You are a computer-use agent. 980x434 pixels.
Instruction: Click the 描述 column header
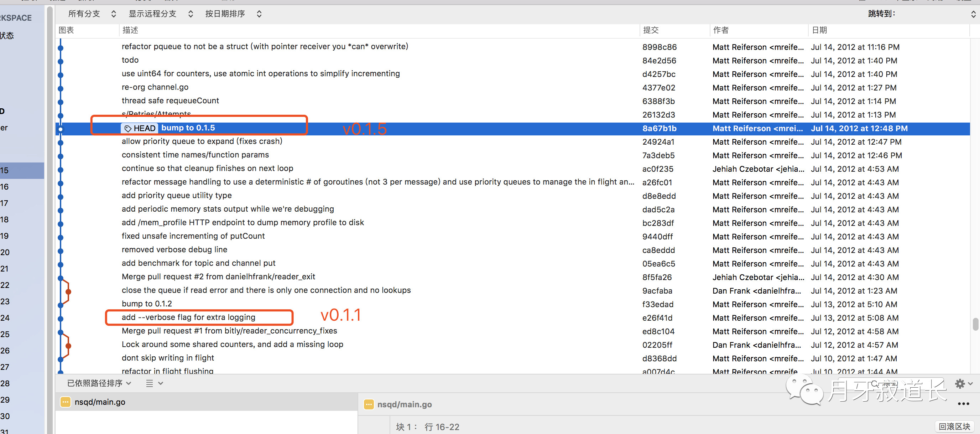(130, 30)
